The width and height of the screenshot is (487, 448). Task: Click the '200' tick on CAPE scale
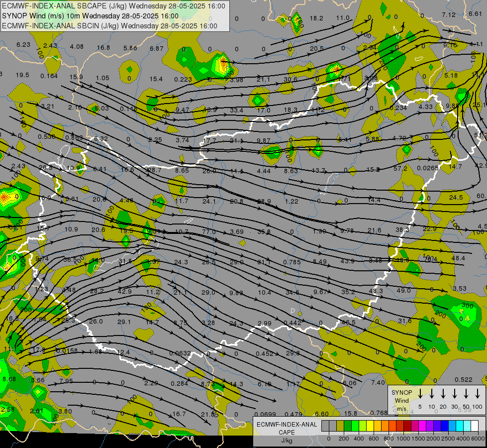[x=344, y=439]
